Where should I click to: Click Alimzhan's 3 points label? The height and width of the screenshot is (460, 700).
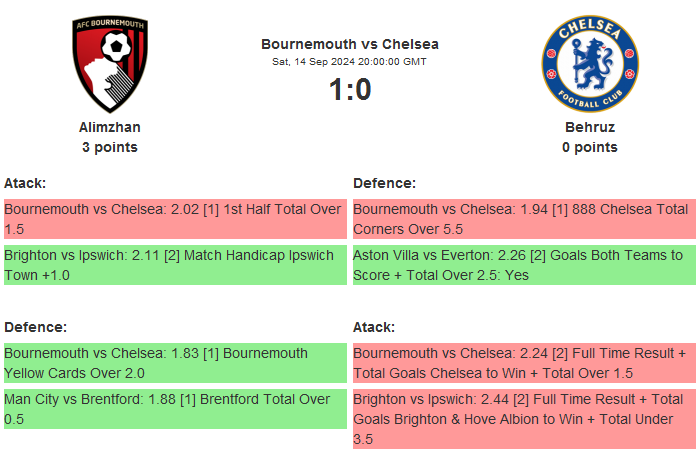pos(110,147)
